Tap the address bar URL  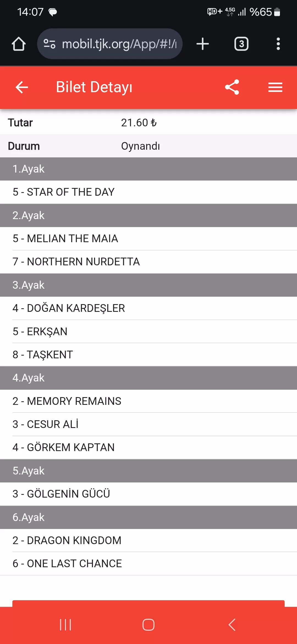(x=119, y=44)
